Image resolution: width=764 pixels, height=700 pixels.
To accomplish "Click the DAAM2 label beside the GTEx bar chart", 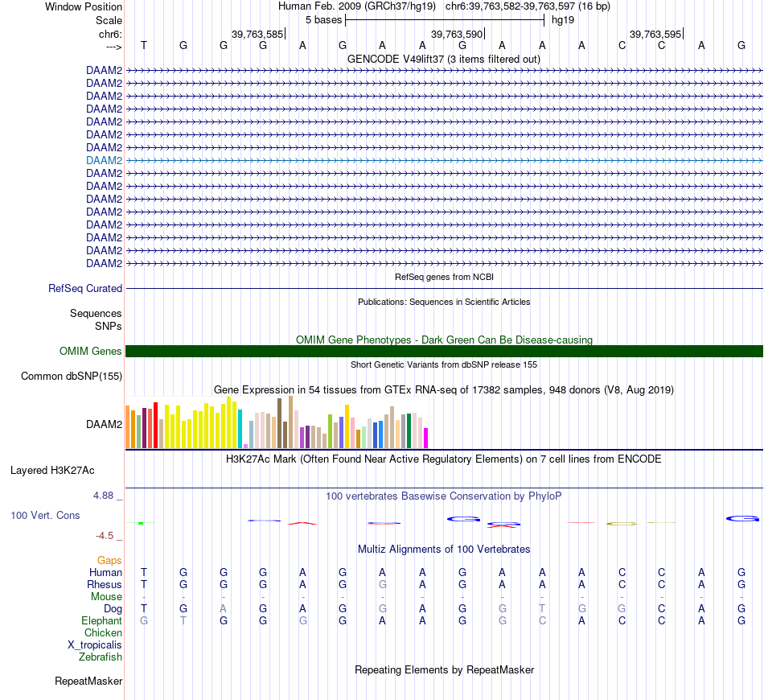I will tap(104, 425).
